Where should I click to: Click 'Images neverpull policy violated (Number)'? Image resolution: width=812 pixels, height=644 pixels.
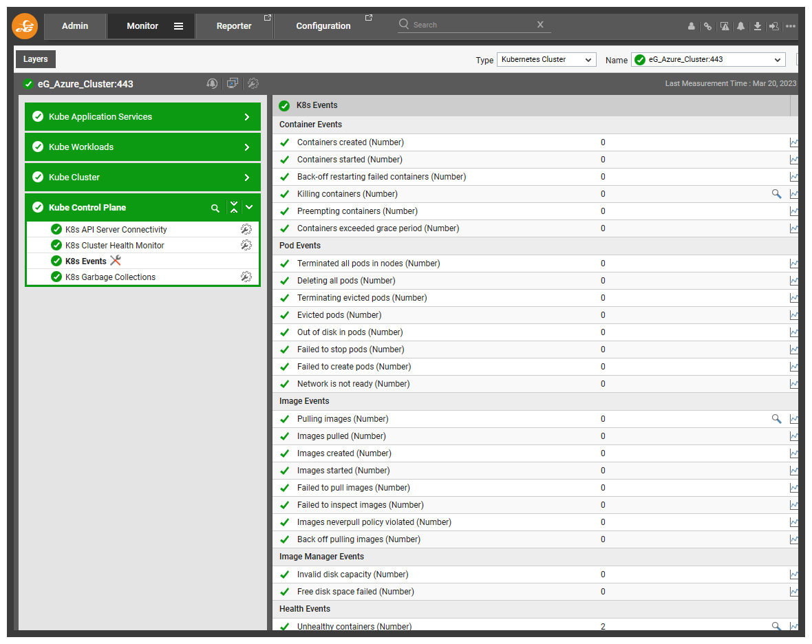[x=374, y=522]
